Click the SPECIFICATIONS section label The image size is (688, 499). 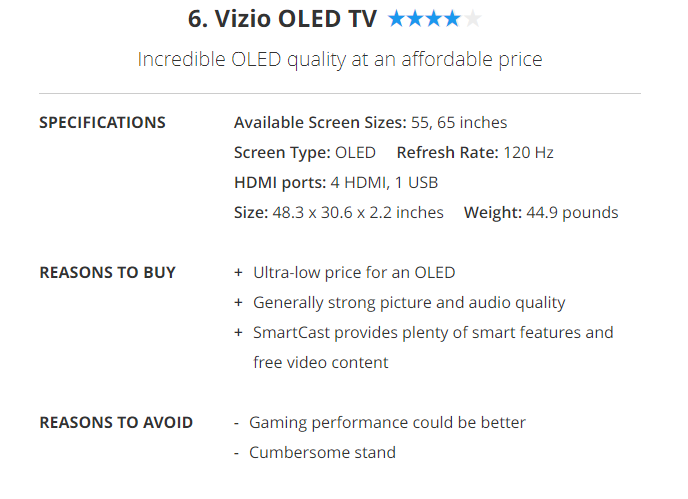point(102,122)
